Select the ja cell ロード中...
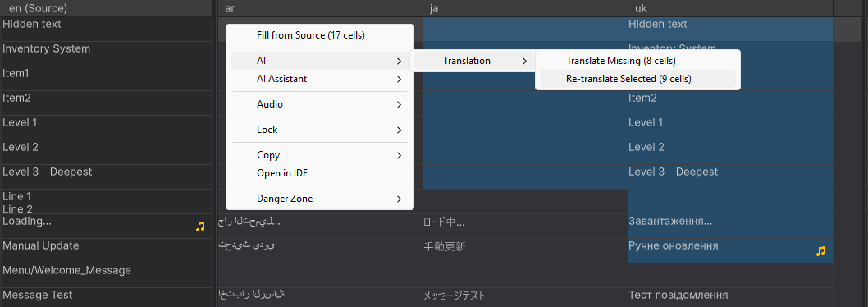 click(525, 226)
